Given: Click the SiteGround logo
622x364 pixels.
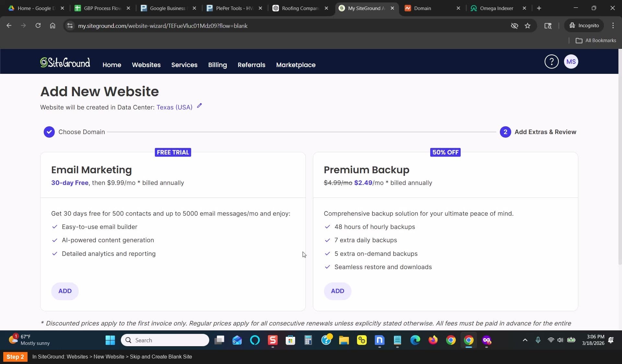Looking at the screenshot, I should pos(65,62).
